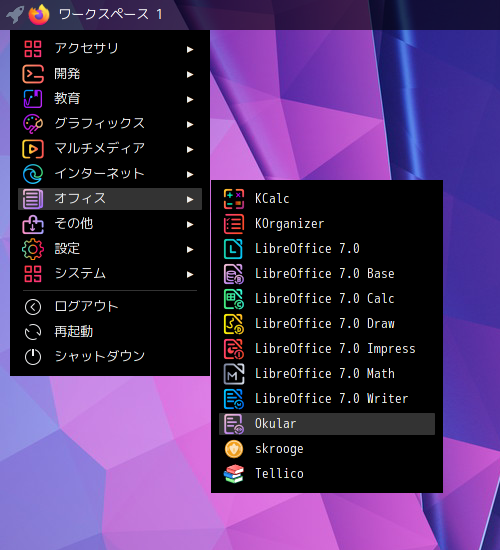
Task: Select the オフィス menu label
Action: coord(80,199)
